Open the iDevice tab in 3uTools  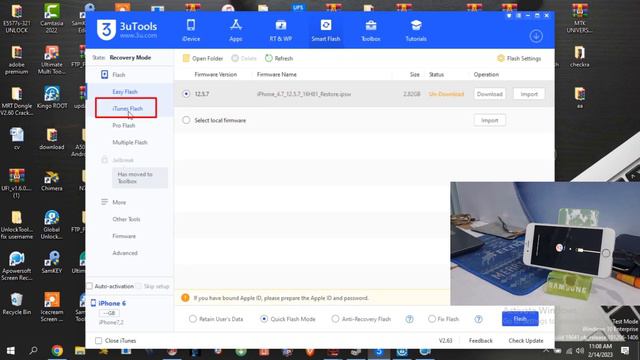point(191,30)
